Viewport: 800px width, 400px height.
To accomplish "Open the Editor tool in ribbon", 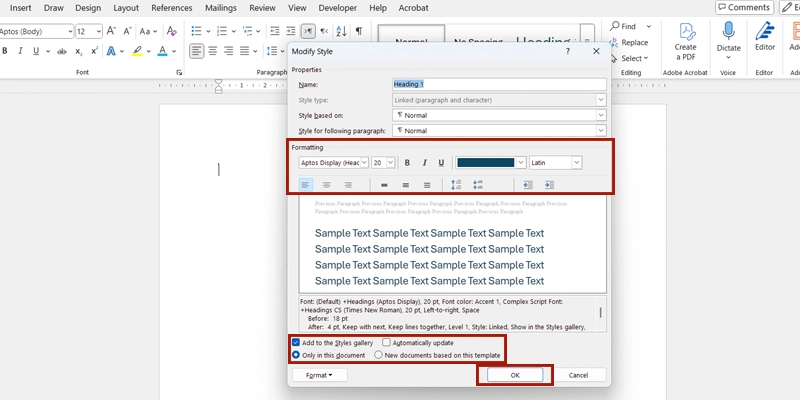I will pos(765,32).
